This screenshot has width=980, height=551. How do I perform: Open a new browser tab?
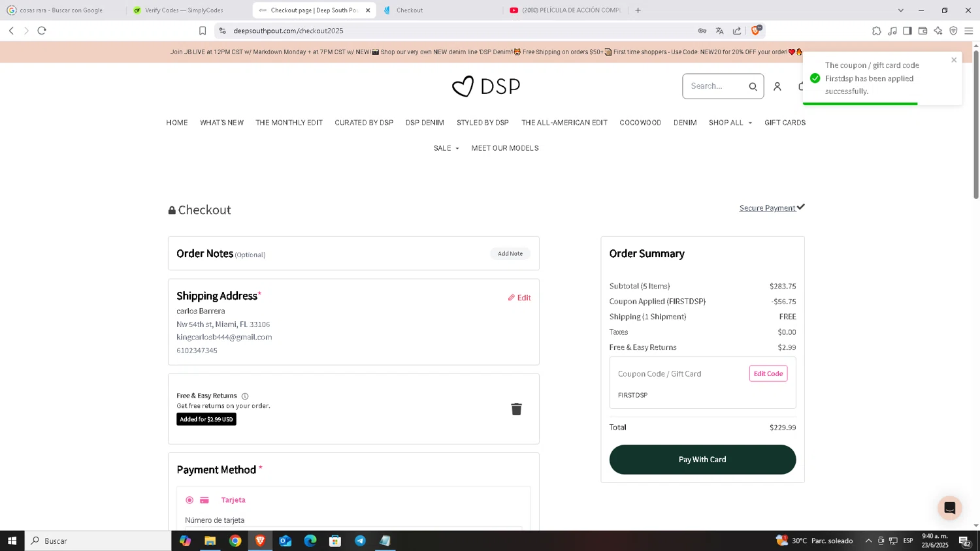tap(638, 10)
